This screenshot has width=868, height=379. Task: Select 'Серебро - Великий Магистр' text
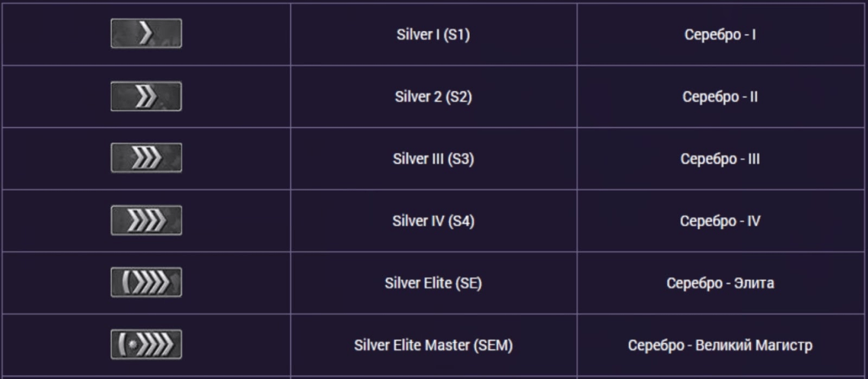coord(720,345)
